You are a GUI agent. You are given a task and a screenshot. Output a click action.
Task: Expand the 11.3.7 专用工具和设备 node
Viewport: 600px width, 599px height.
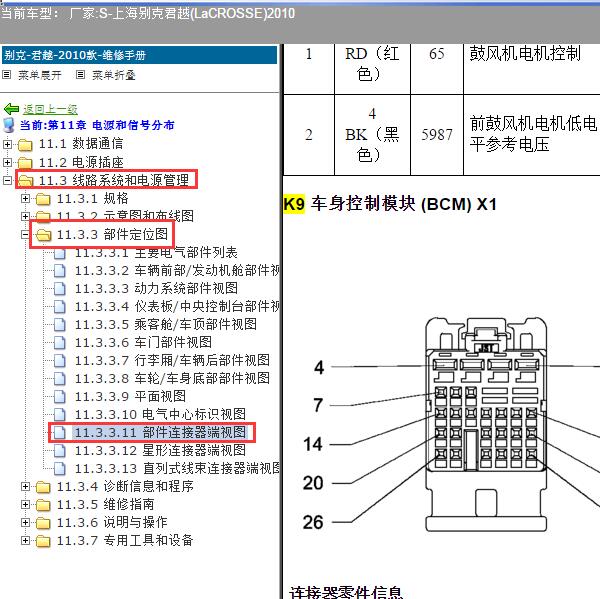point(25,540)
